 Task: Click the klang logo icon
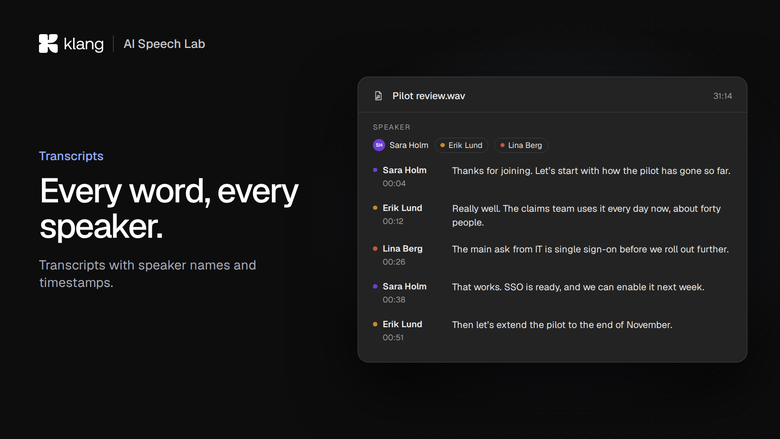point(48,44)
